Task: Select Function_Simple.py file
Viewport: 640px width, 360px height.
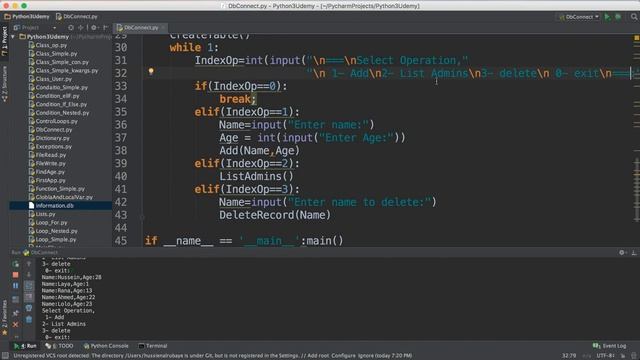Action: pos(57,189)
